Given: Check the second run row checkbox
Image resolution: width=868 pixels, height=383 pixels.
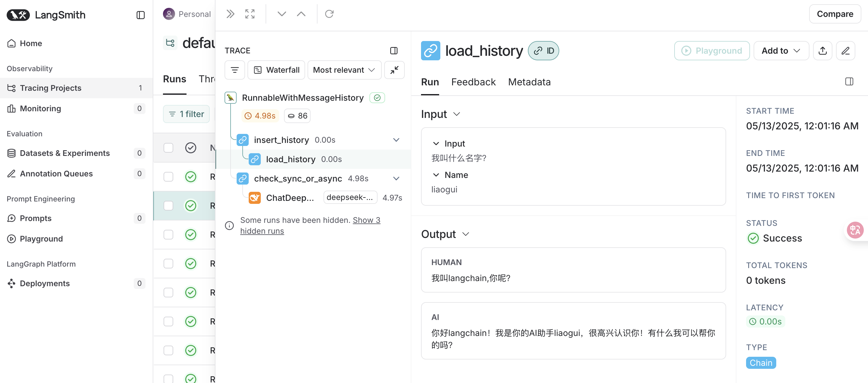Looking at the screenshot, I should pyautogui.click(x=168, y=177).
